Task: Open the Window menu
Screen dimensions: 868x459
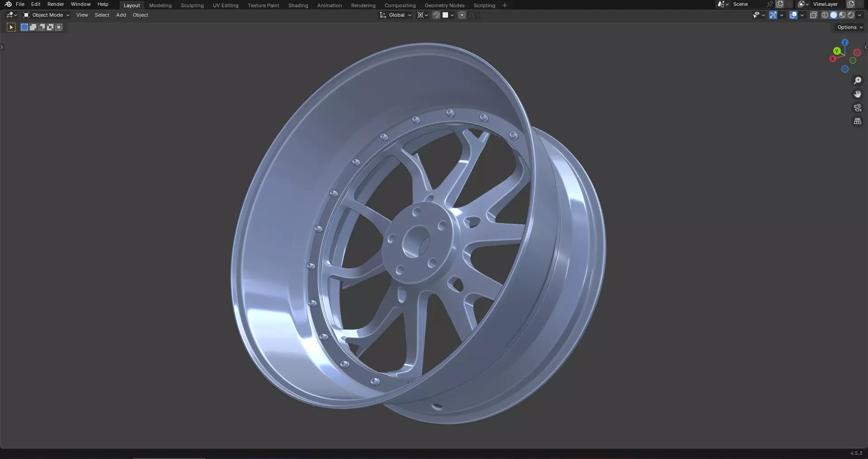Action: [x=80, y=4]
